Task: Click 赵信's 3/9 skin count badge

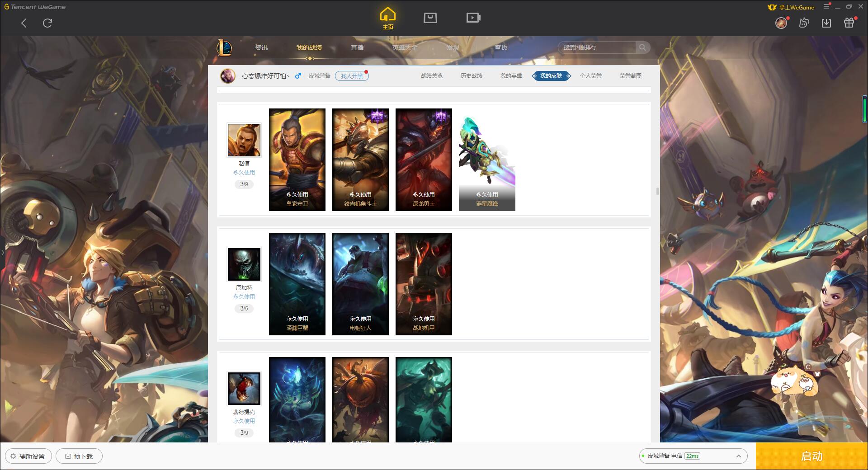Action: (244, 184)
